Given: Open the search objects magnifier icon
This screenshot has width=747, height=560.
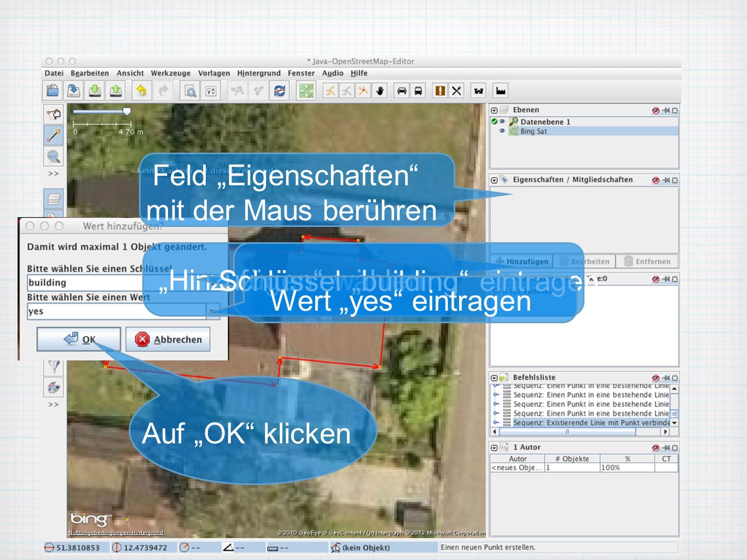Looking at the screenshot, I should (x=190, y=91).
